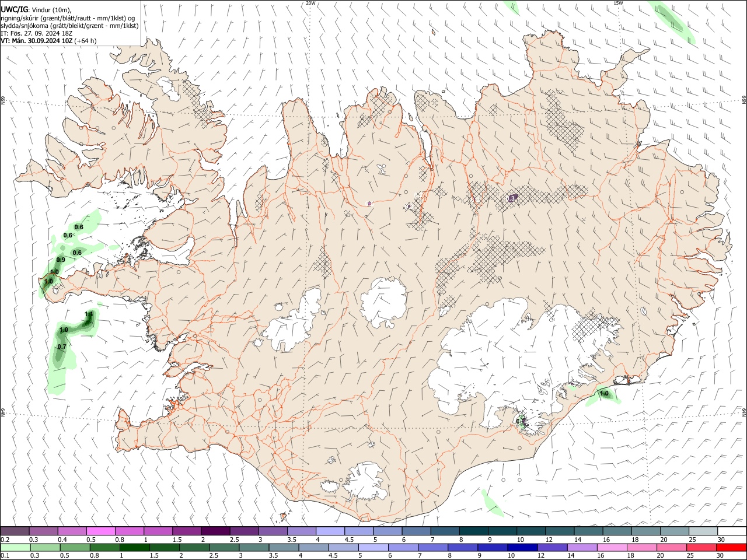Click the '0.9' precipitation value label
Viewport: 747px width, 560px height.
click(x=61, y=260)
